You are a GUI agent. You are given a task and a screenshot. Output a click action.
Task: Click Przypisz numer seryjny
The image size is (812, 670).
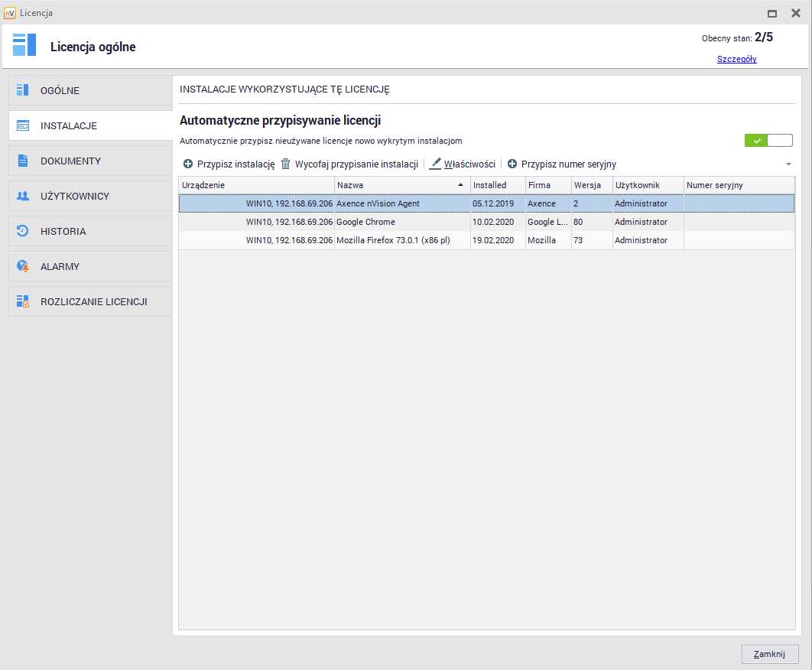[x=561, y=164]
